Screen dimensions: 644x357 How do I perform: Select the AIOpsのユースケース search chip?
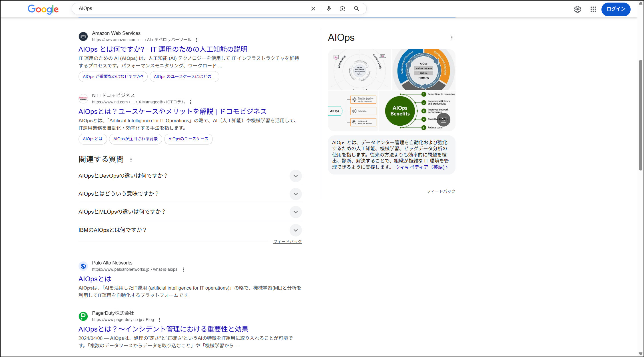click(x=188, y=139)
